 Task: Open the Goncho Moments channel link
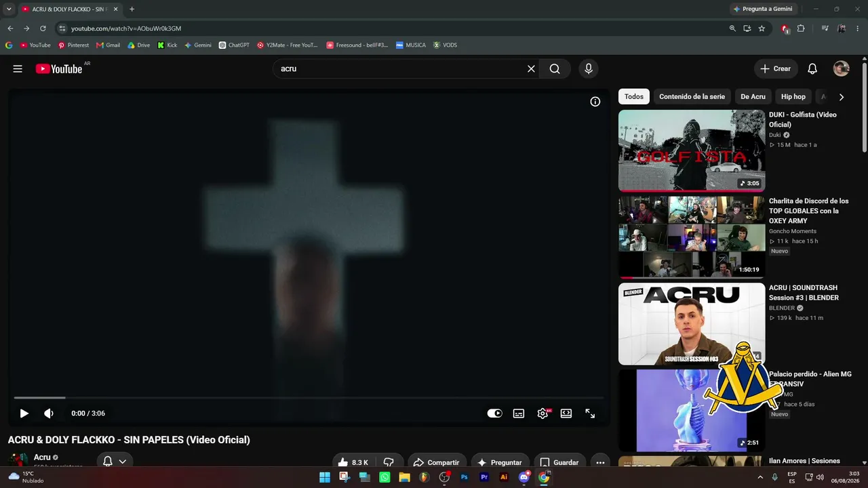[x=793, y=231]
